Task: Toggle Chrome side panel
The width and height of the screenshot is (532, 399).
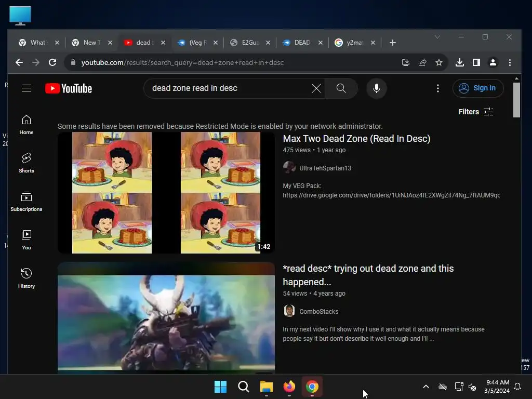Action: click(x=476, y=62)
